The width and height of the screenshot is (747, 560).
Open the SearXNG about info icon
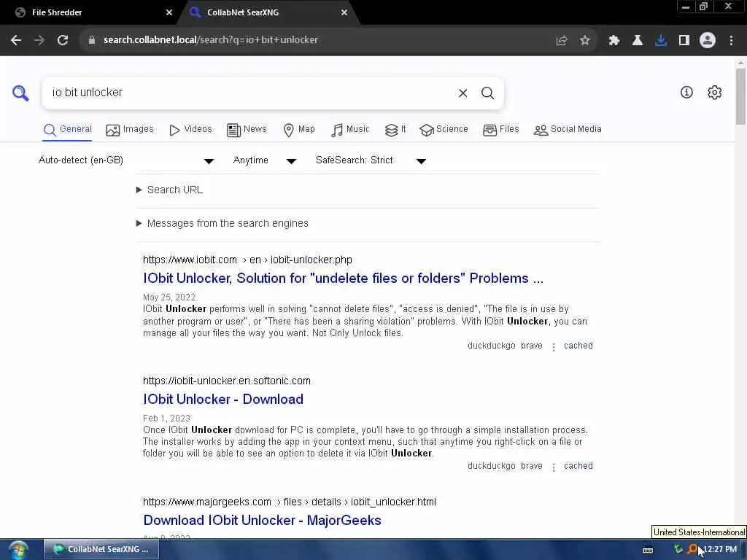(686, 93)
